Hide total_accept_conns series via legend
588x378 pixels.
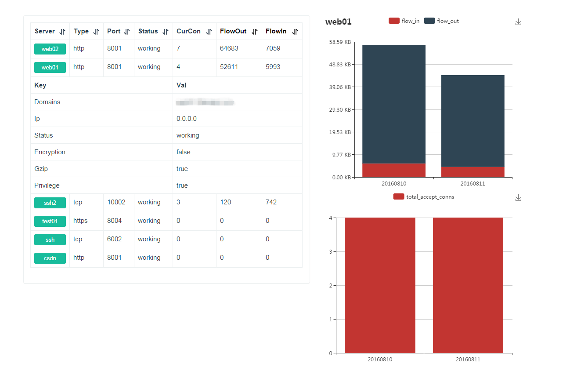(424, 197)
